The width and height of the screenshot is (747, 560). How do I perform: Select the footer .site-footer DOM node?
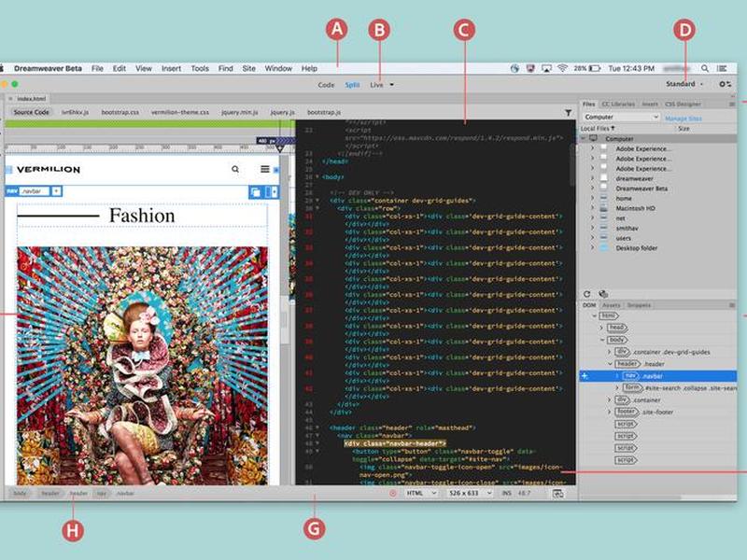coord(643,412)
